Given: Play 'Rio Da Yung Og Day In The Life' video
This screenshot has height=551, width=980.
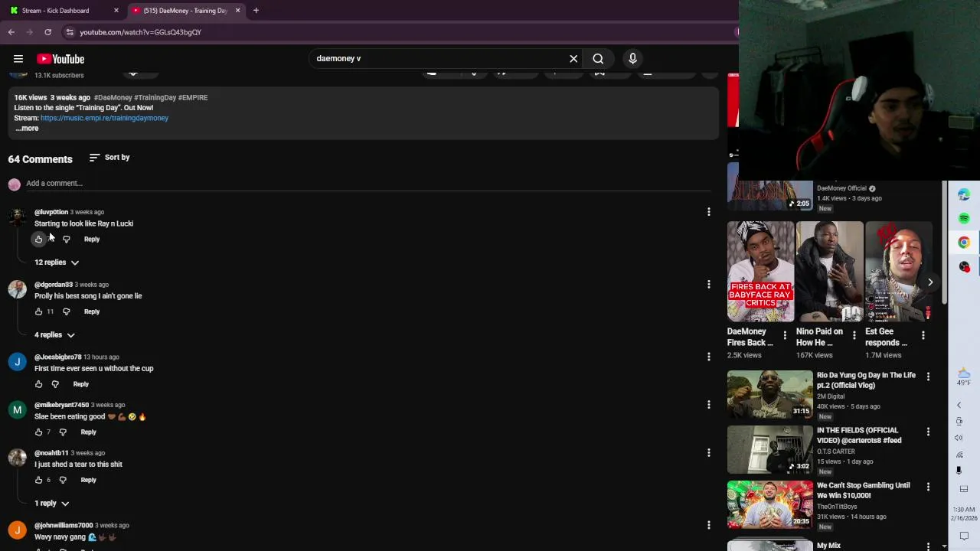Looking at the screenshot, I should (x=769, y=395).
